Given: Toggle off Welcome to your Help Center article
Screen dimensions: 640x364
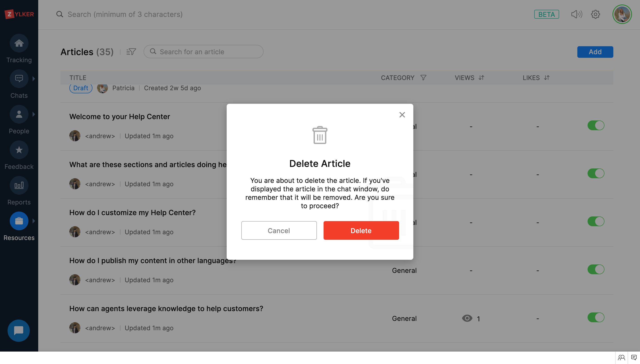Looking at the screenshot, I should [x=596, y=126].
